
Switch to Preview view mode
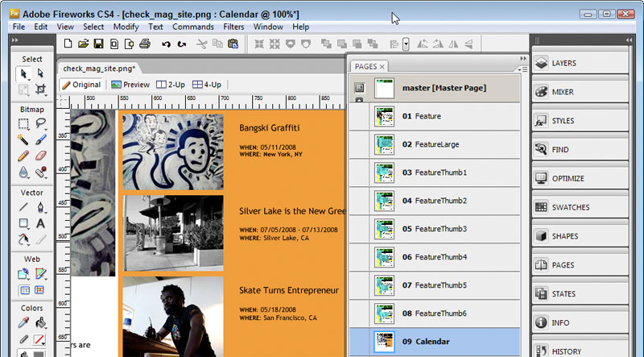point(130,85)
